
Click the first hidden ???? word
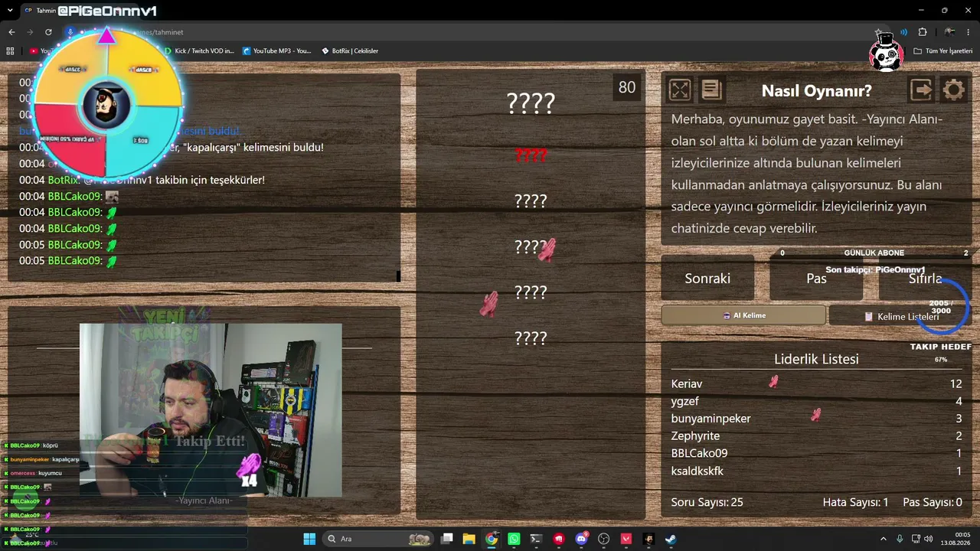[531, 103]
